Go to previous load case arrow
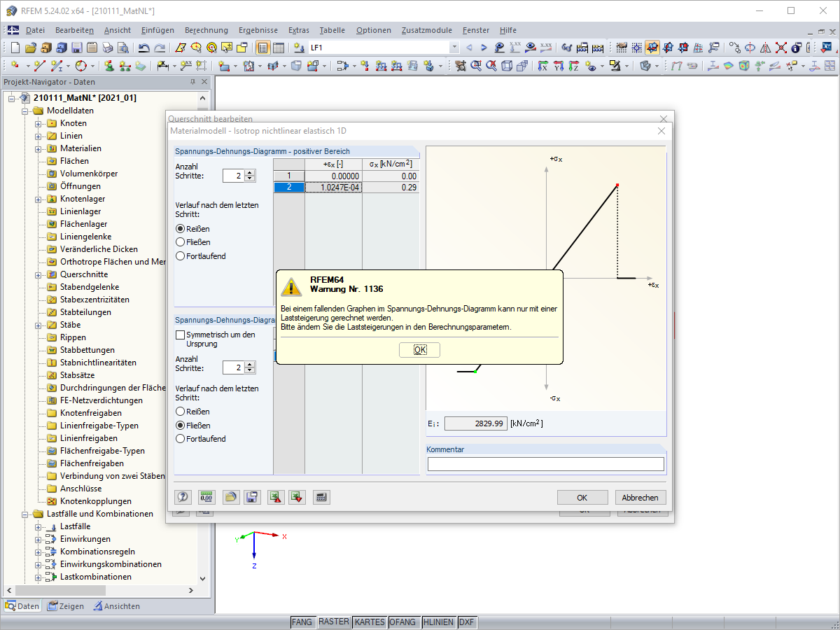The image size is (840, 630). (469, 48)
